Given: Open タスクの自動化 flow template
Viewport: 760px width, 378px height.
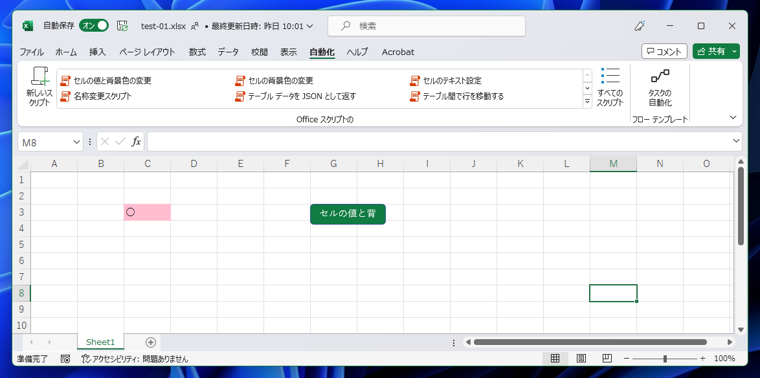Looking at the screenshot, I should [x=660, y=87].
